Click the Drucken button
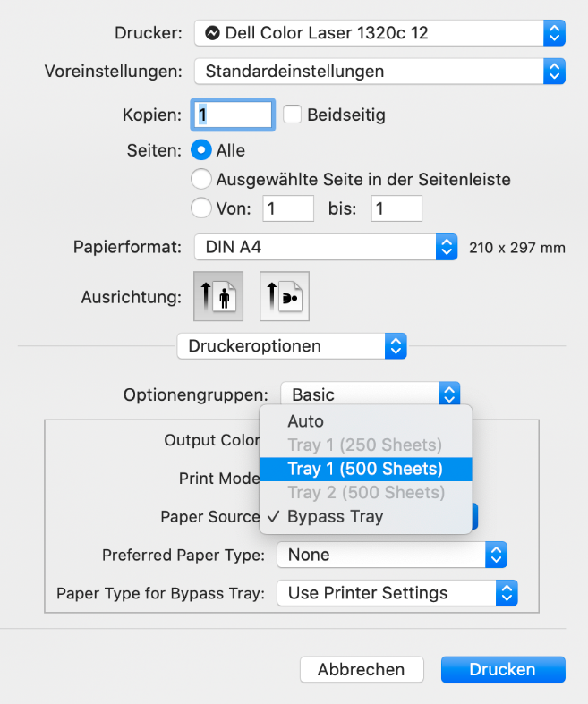The image size is (588, 704). [503, 669]
